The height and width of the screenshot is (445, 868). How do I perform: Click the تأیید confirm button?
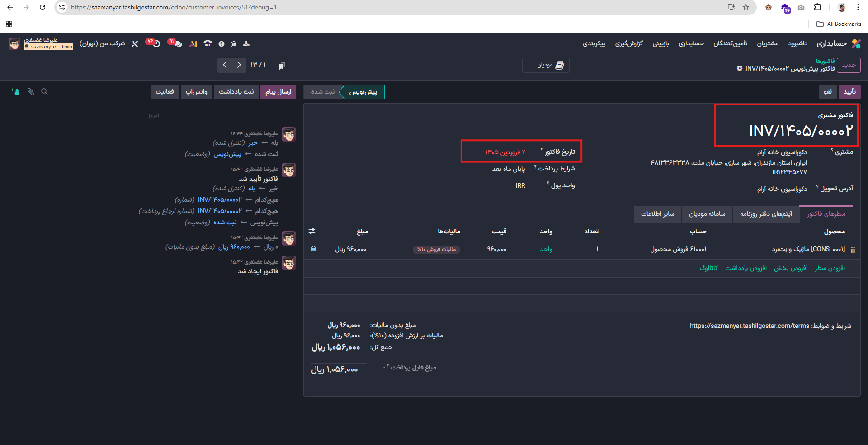[x=849, y=92]
